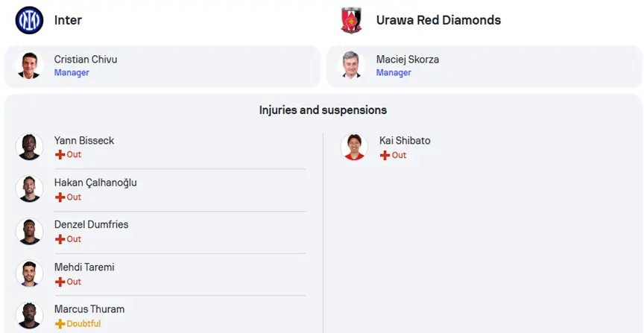
Task: Open Marcus Thuram's player name
Action: point(89,309)
